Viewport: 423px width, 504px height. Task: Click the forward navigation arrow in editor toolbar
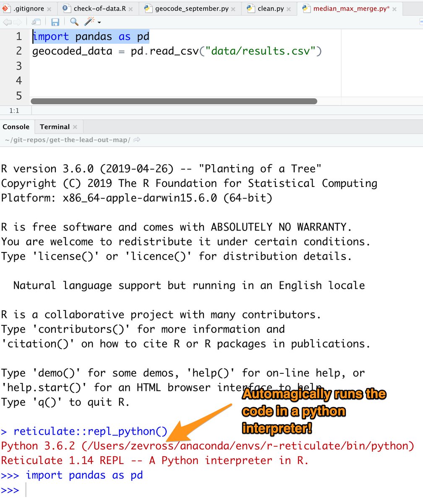point(17,22)
